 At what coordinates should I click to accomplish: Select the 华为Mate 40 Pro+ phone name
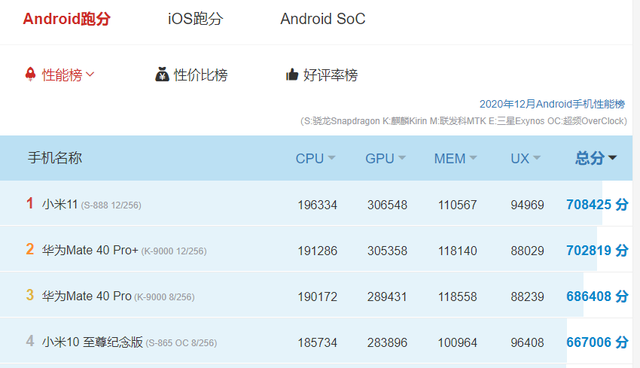pos(90,250)
